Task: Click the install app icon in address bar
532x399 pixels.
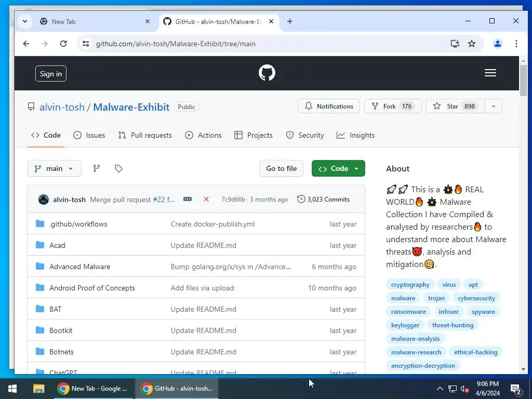Action: [455, 44]
